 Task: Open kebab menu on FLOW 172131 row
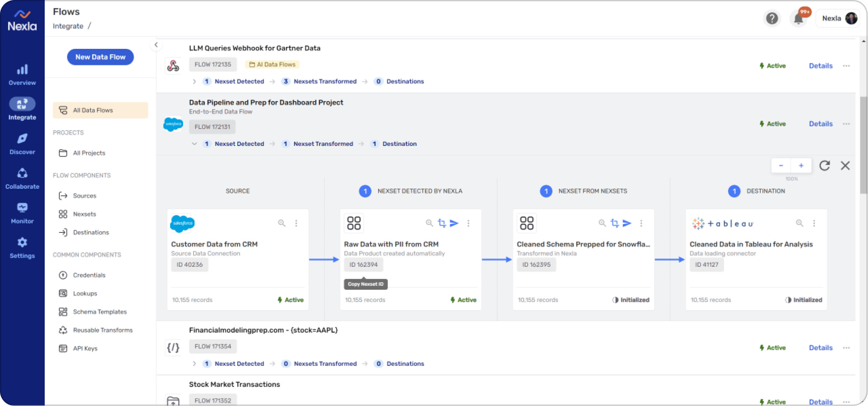click(846, 124)
